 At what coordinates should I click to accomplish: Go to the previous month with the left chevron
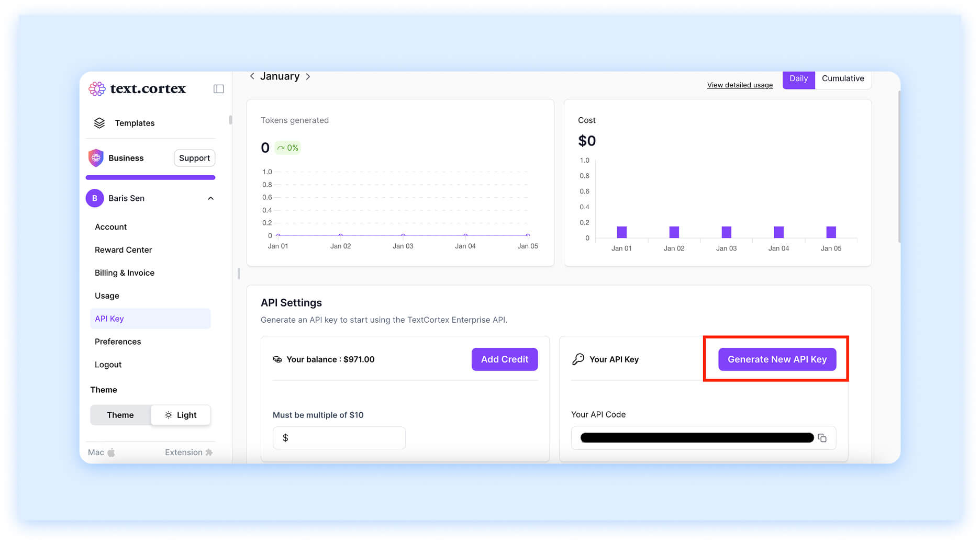(252, 76)
